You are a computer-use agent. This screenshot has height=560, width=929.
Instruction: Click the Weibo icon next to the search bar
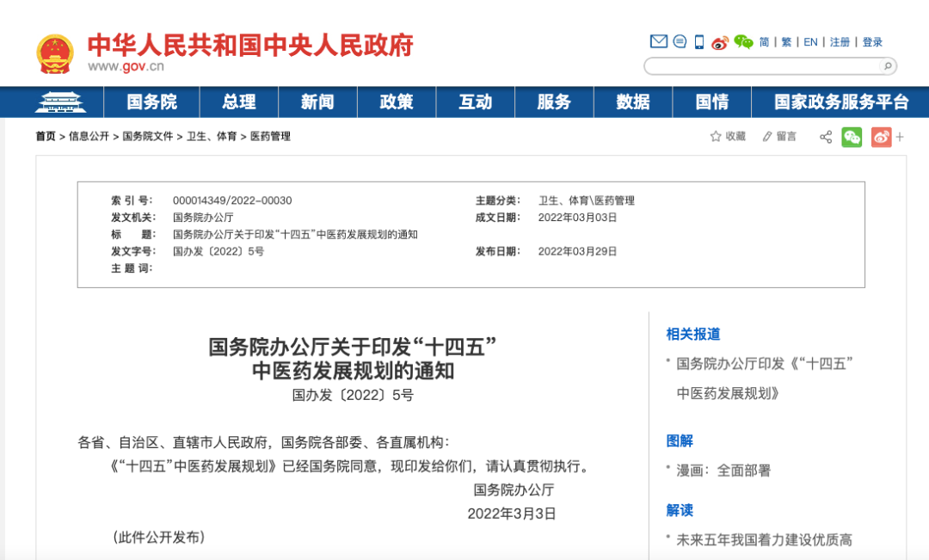pos(719,41)
